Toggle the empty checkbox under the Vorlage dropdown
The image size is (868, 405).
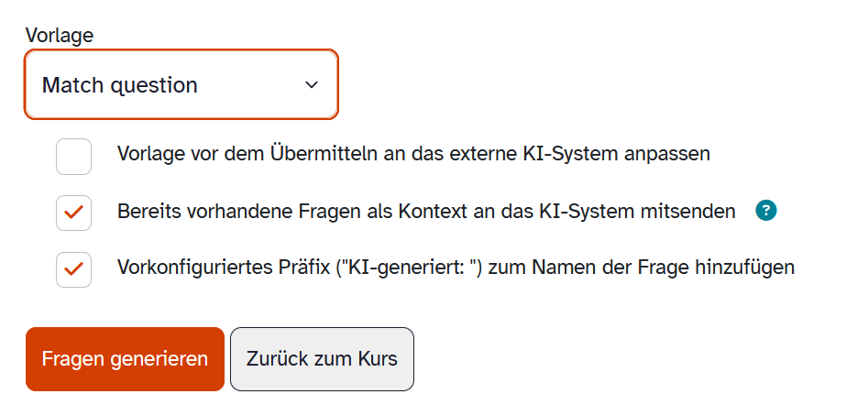(x=73, y=156)
